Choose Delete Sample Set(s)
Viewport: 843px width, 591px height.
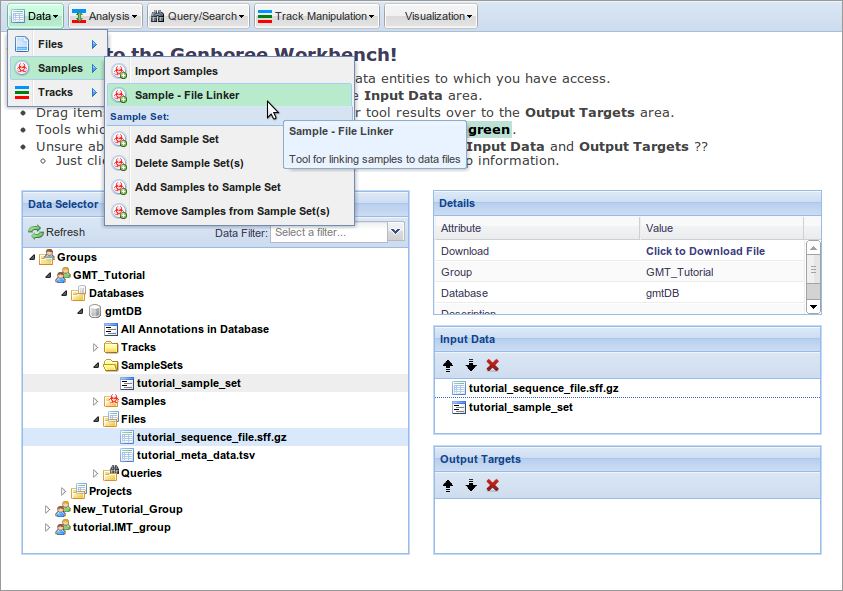click(230, 163)
